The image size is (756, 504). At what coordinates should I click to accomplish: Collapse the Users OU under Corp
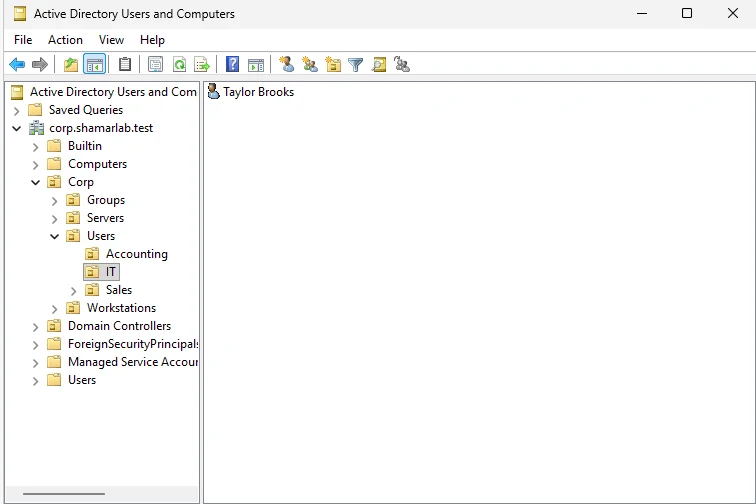click(54, 237)
